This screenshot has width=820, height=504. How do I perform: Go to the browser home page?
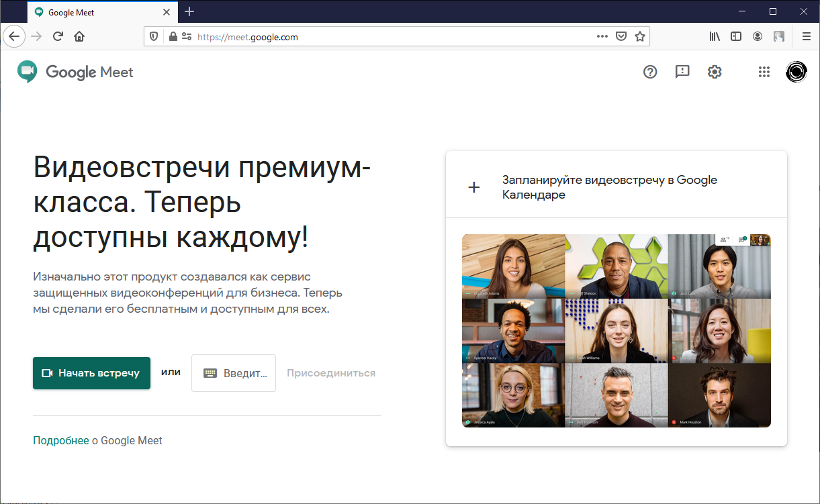79,36
